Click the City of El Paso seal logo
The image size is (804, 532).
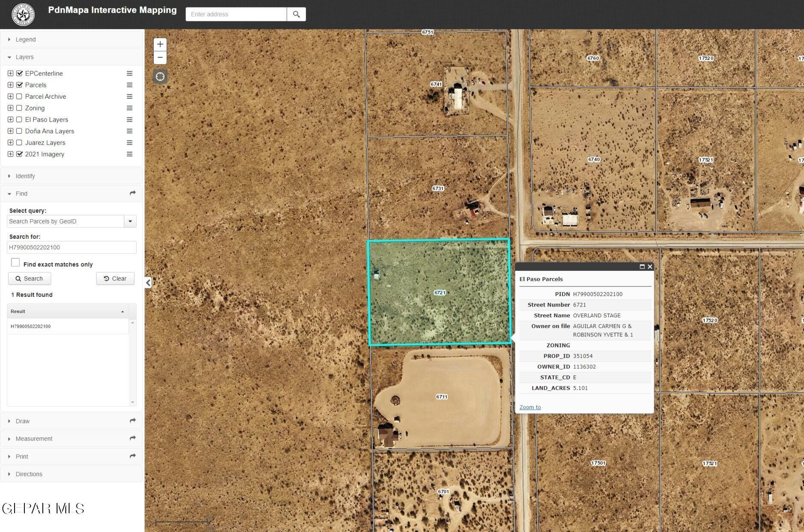pyautogui.click(x=23, y=15)
